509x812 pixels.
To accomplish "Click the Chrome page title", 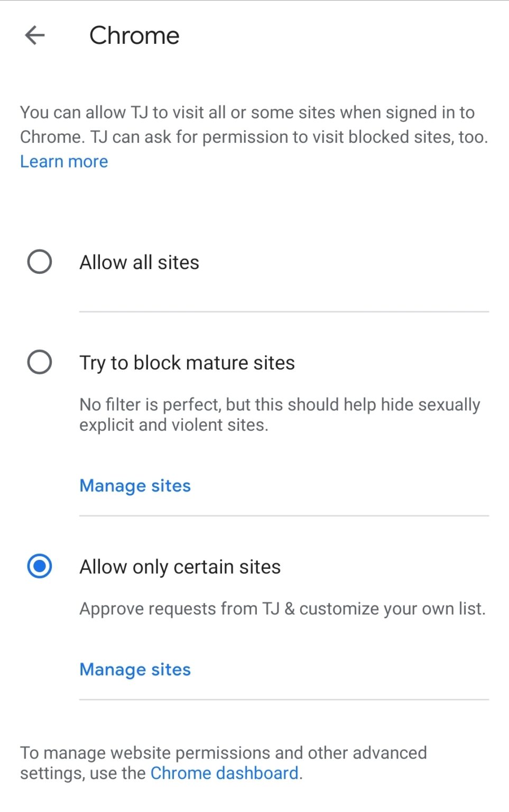I will (x=134, y=35).
